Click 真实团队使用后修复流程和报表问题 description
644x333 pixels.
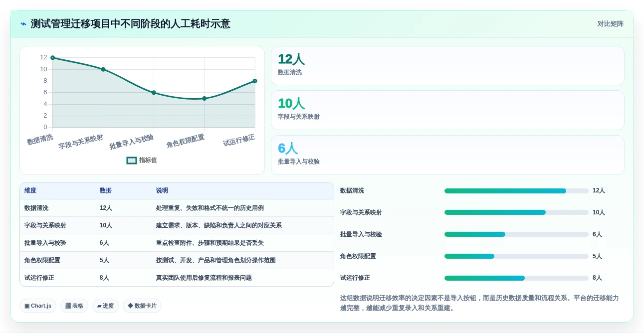pyautogui.click(x=204, y=278)
